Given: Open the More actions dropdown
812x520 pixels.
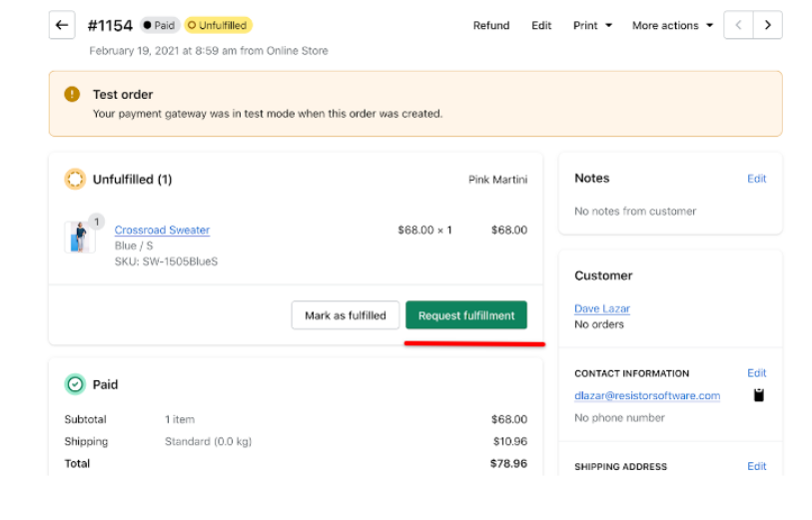Looking at the screenshot, I should pos(672,26).
